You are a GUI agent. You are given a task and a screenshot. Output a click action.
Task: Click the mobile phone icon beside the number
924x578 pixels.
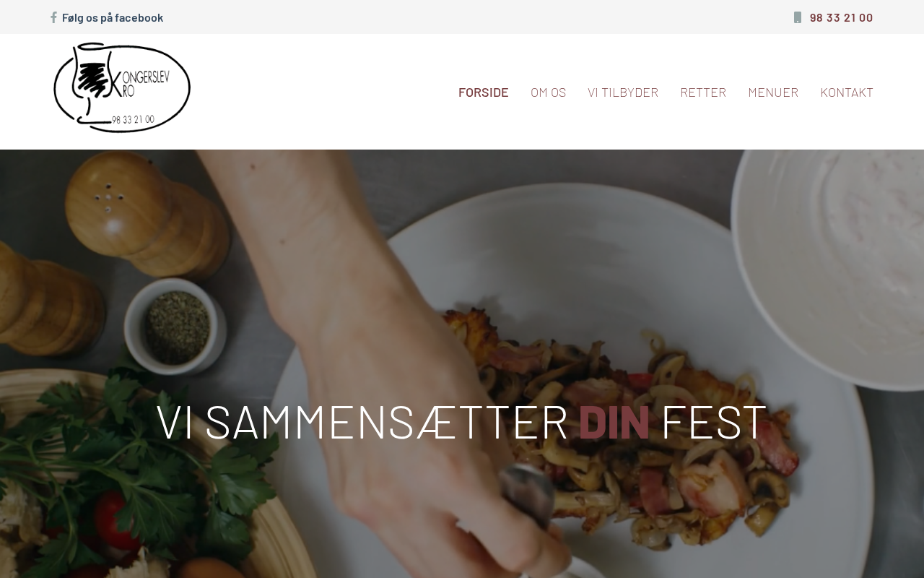[798, 17]
